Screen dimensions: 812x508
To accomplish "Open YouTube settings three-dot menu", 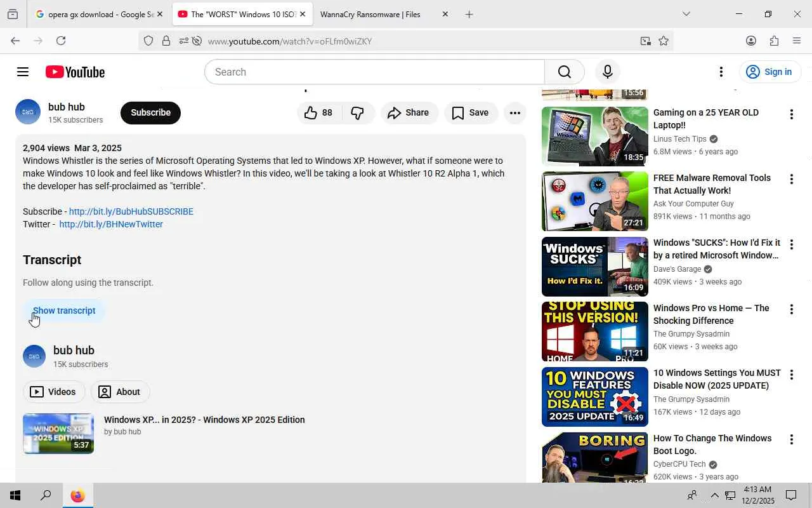I will click(721, 72).
